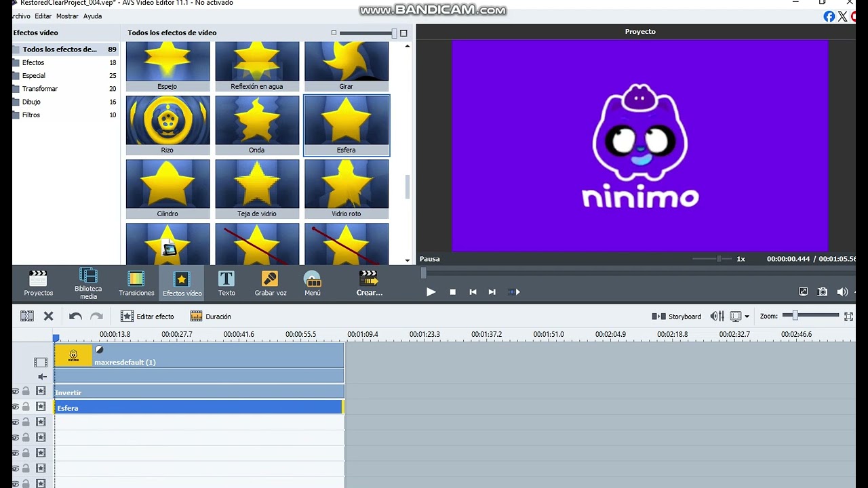Select the Efectos category
868x488 pixels.
(x=65, y=62)
